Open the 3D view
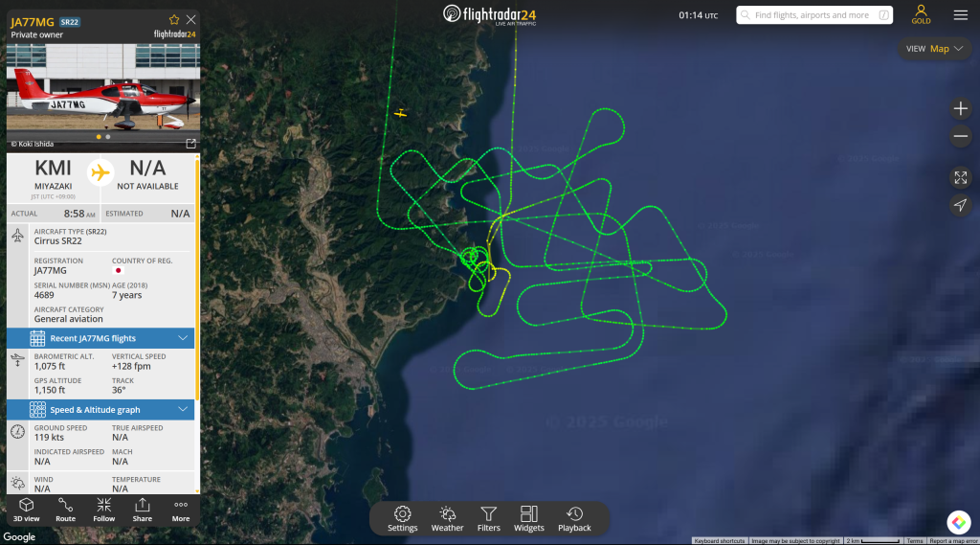The image size is (980, 545). coord(26,510)
